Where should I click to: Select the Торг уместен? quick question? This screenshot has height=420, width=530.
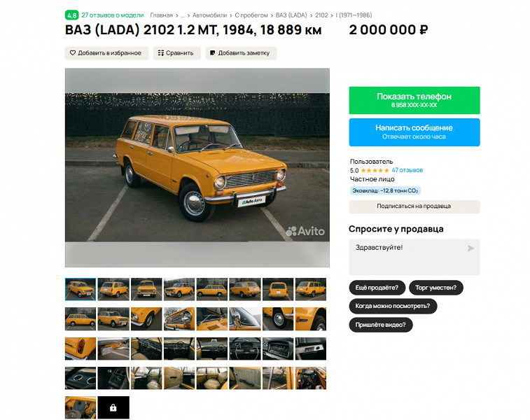436,288
